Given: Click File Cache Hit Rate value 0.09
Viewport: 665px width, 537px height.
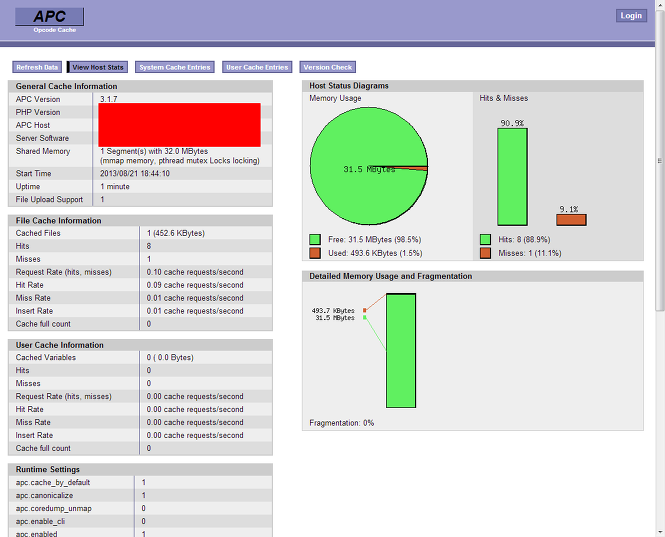Looking at the screenshot, I should point(195,285).
